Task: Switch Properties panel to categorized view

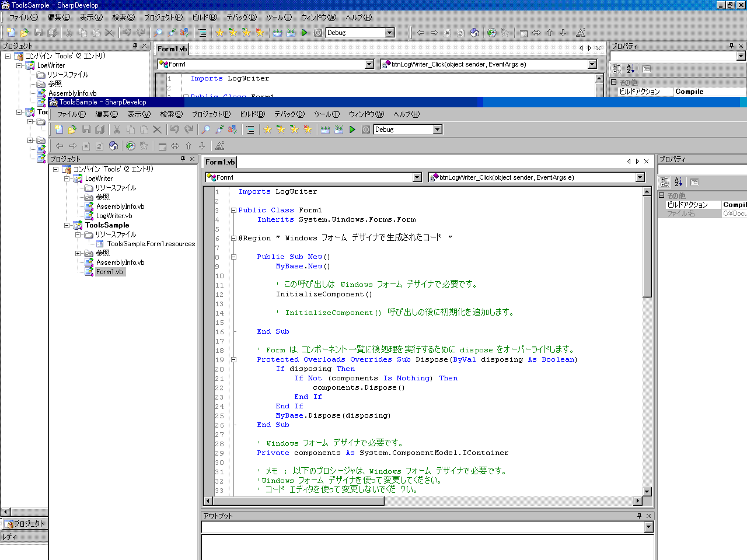Action: point(664,182)
